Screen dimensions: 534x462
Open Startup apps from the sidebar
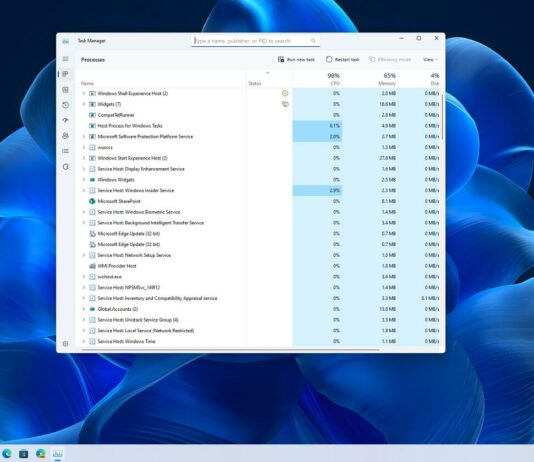[65, 120]
